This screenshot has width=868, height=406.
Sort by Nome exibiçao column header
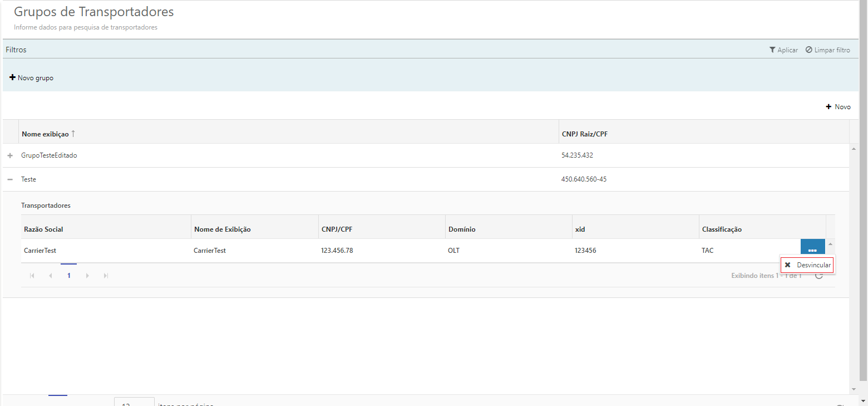[x=45, y=134]
